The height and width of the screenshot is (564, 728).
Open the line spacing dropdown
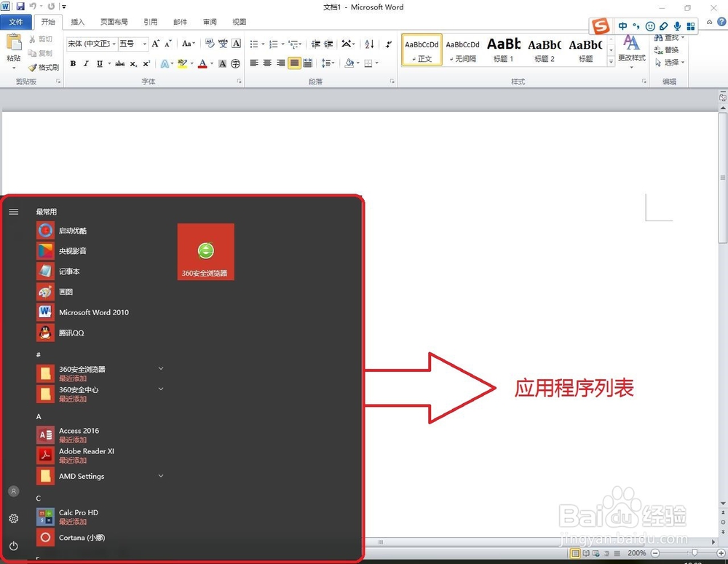coord(328,63)
